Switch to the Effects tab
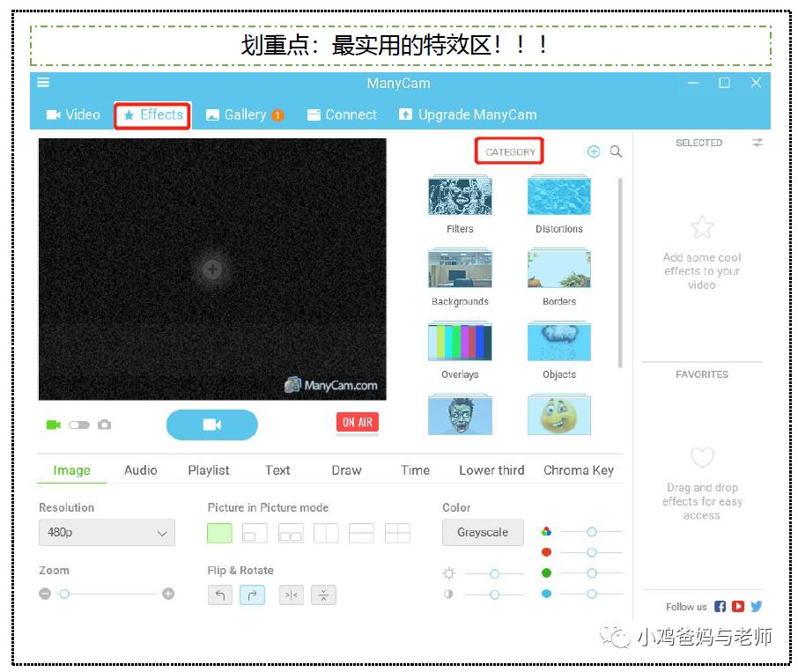This screenshot has height=672, width=798. (x=152, y=114)
